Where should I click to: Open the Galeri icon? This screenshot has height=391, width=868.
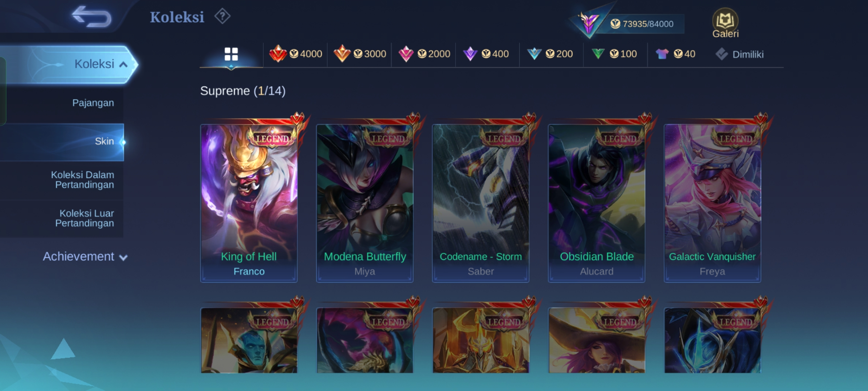pyautogui.click(x=725, y=23)
